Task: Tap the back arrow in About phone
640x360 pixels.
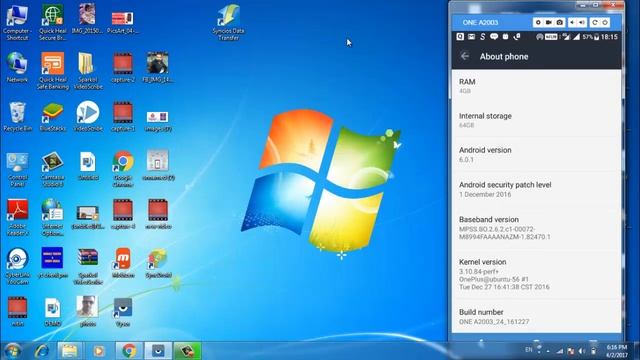Action: 464,56
